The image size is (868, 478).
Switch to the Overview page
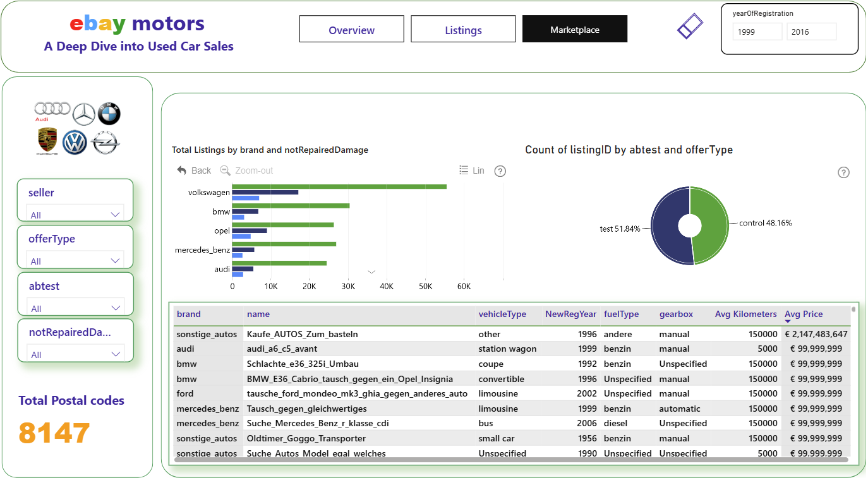(351, 30)
